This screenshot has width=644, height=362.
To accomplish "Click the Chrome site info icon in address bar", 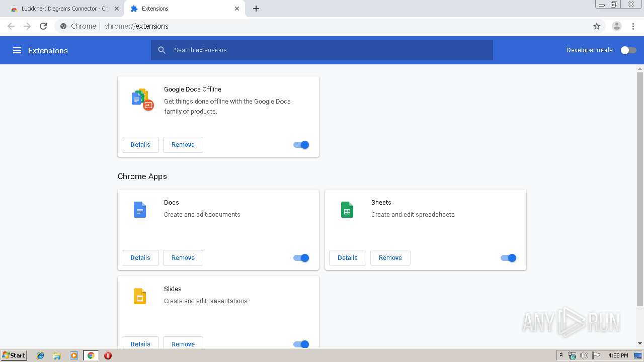I will point(63,26).
